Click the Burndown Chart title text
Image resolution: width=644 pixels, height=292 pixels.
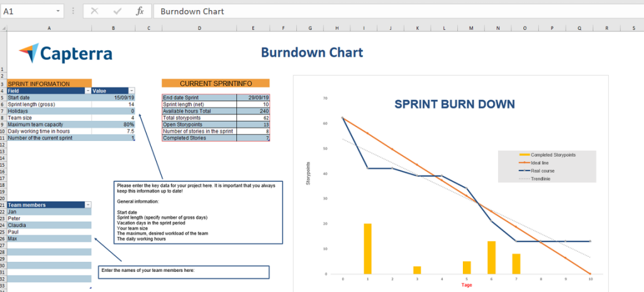point(312,53)
